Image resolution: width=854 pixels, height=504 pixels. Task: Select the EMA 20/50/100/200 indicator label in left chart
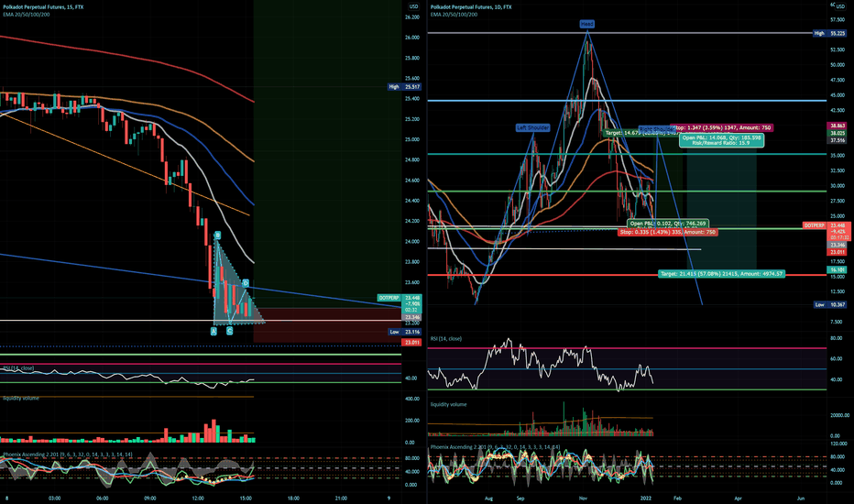click(27, 14)
